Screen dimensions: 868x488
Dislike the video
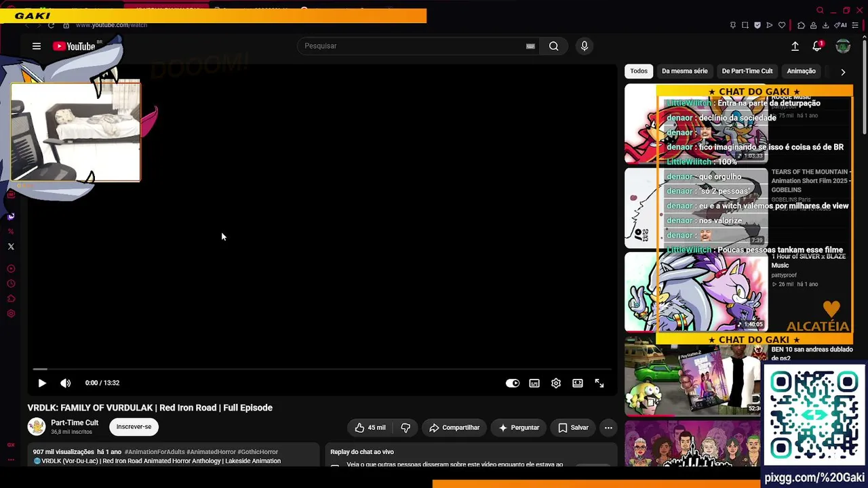(406, 428)
